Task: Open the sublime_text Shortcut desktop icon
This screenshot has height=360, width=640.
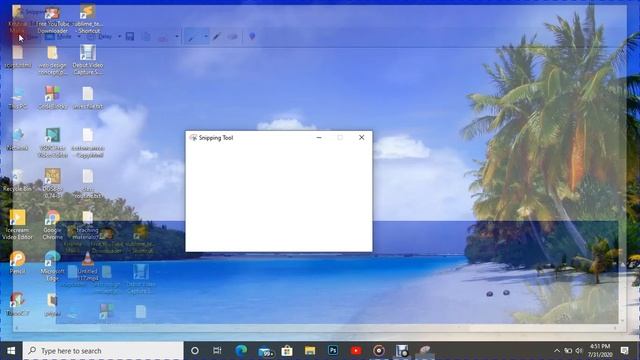Action: (x=88, y=19)
